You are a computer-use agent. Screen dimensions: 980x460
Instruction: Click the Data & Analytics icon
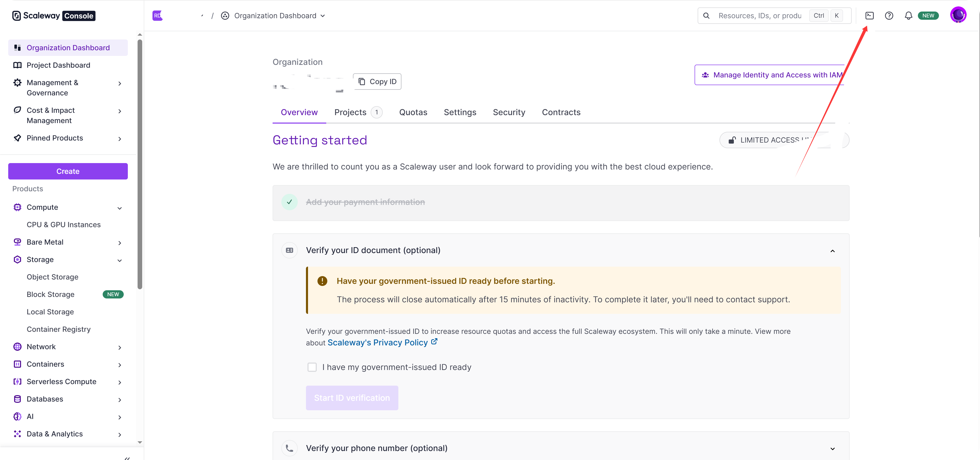click(x=17, y=434)
